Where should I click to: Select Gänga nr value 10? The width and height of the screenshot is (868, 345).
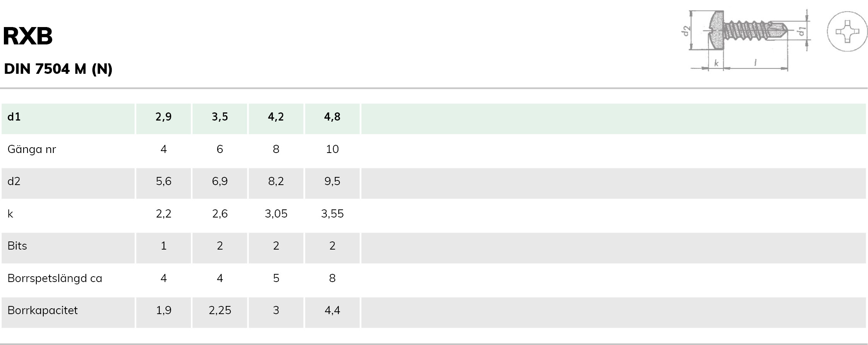tap(332, 149)
